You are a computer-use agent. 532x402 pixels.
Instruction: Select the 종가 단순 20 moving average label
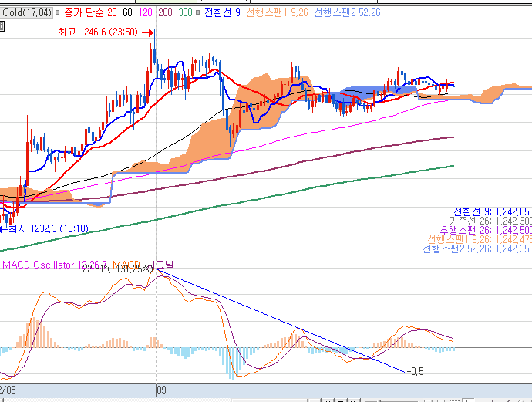tap(90, 13)
